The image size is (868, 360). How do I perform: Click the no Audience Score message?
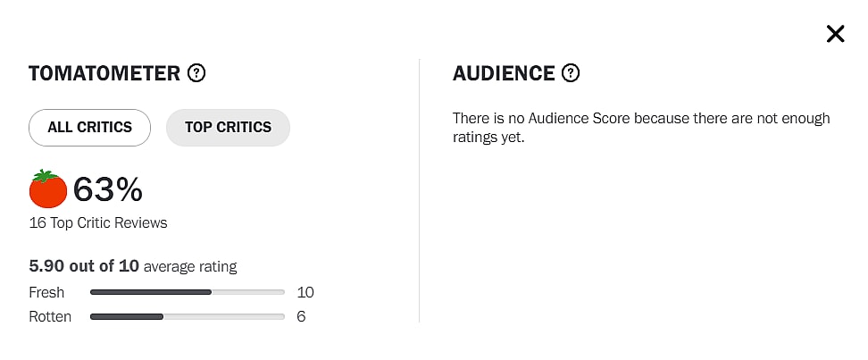[x=641, y=128]
